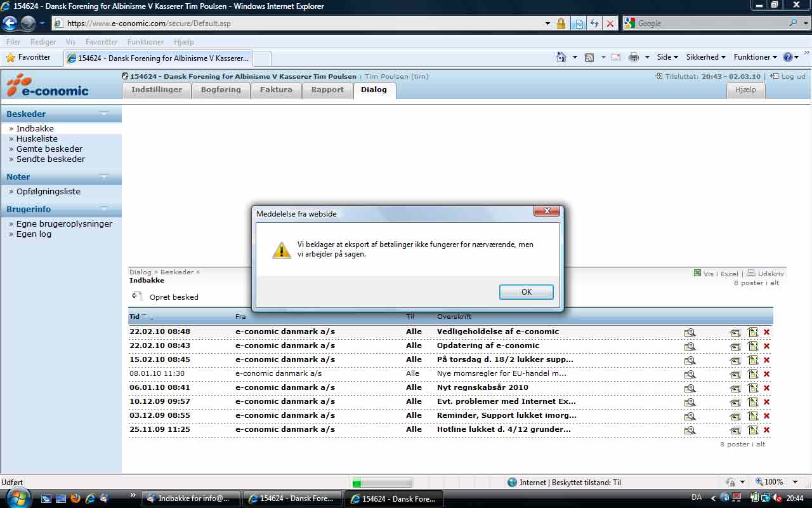Click the security lock icon
The height and width of the screenshot is (508, 812).
tap(561, 23)
